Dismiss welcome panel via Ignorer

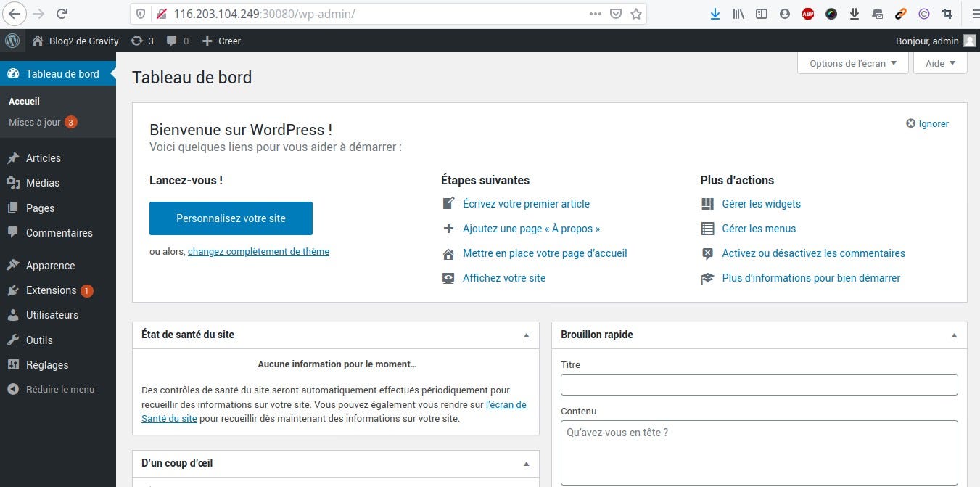[x=928, y=124]
